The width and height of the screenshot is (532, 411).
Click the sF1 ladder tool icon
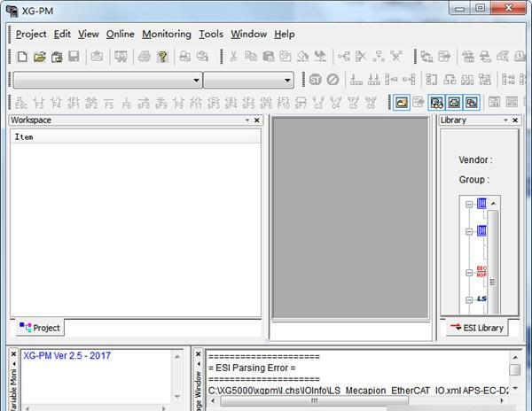(74, 103)
